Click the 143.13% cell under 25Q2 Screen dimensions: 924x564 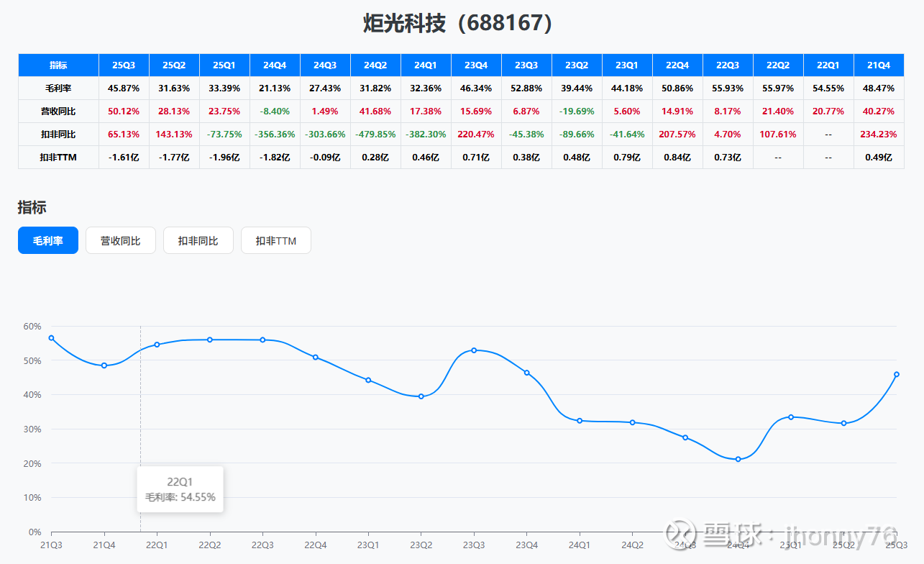(x=174, y=135)
